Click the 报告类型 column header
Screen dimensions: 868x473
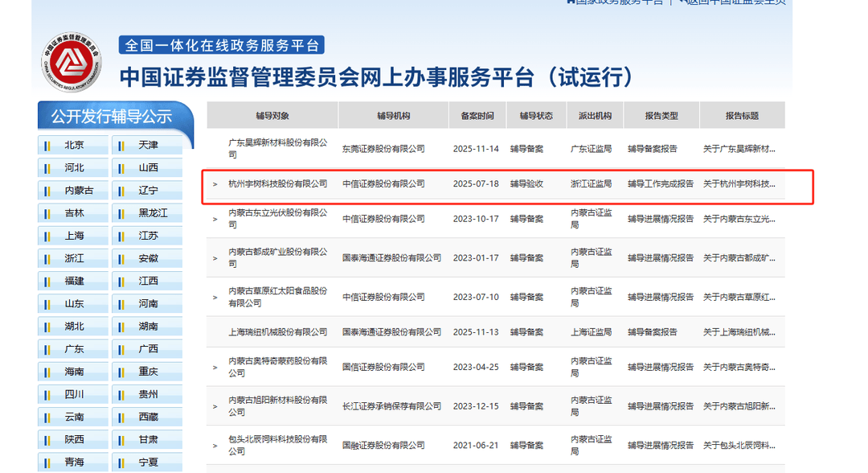661,116
